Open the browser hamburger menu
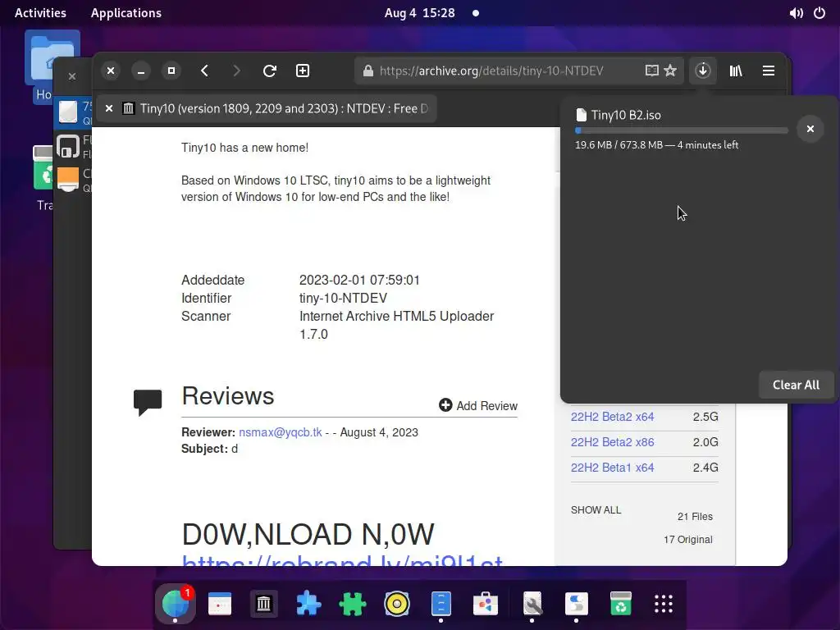This screenshot has width=840, height=630. tap(769, 71)
